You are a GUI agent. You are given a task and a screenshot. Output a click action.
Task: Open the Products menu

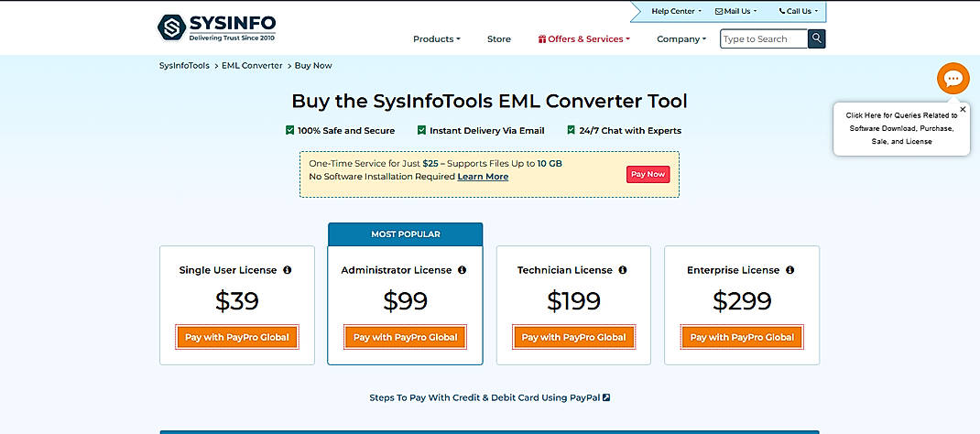[x=436, y=38]
